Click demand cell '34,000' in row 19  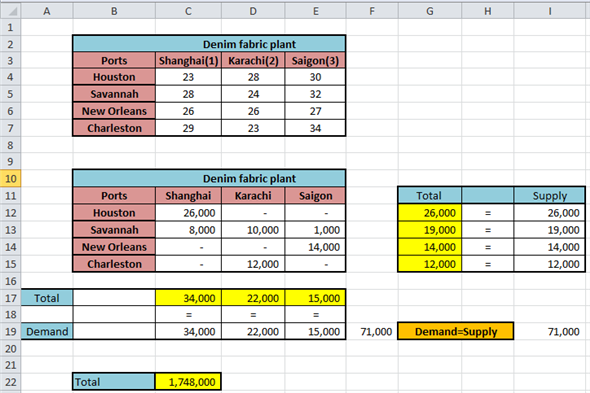pos(188,332)
